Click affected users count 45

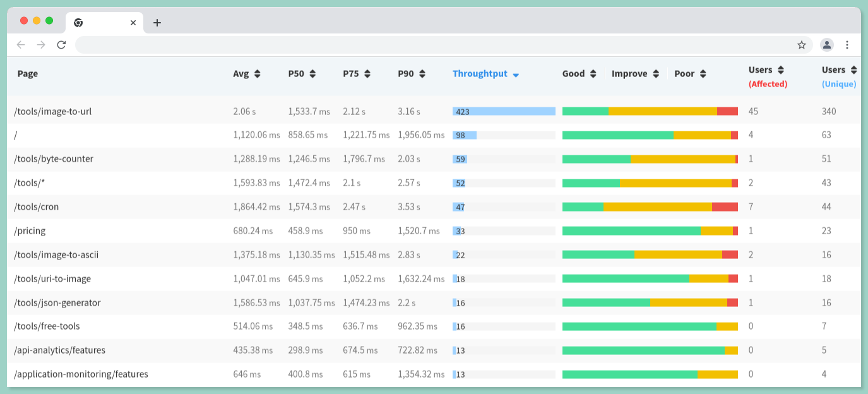[753, 111]
